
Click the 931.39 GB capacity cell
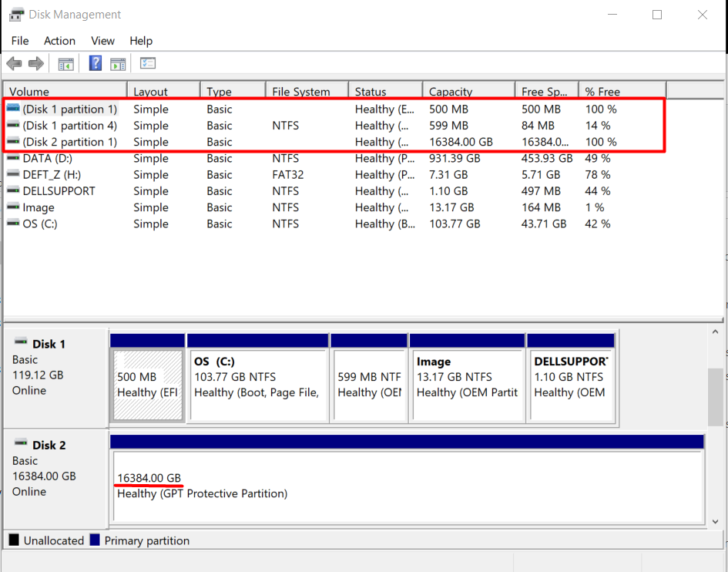coord(455,159)
